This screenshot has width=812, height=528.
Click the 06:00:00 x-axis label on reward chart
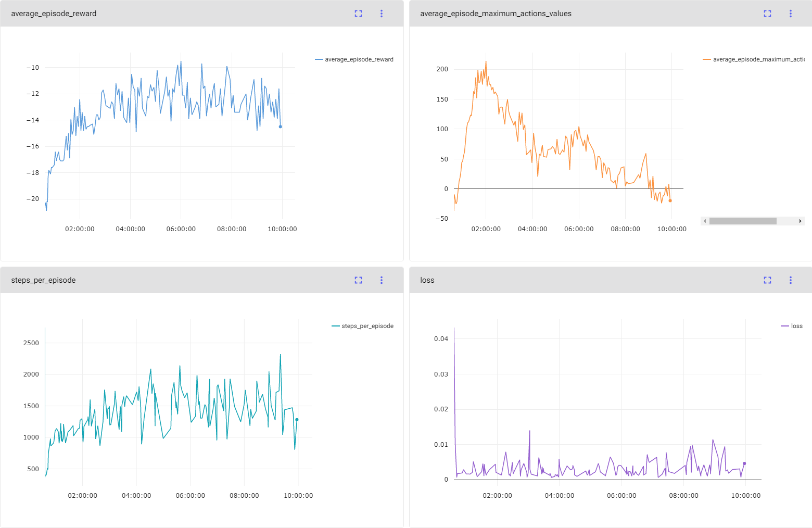click(181, 229)
